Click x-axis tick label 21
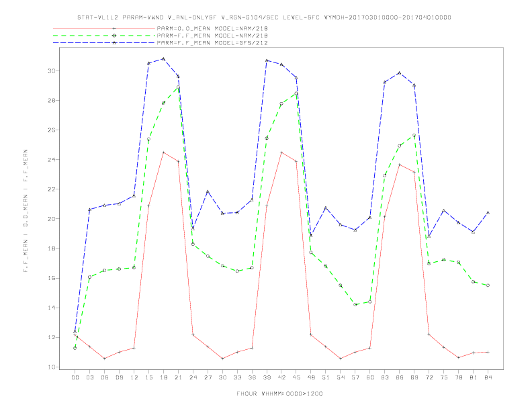The width and height of the screenshot is (532, 411). click(178, 377)
